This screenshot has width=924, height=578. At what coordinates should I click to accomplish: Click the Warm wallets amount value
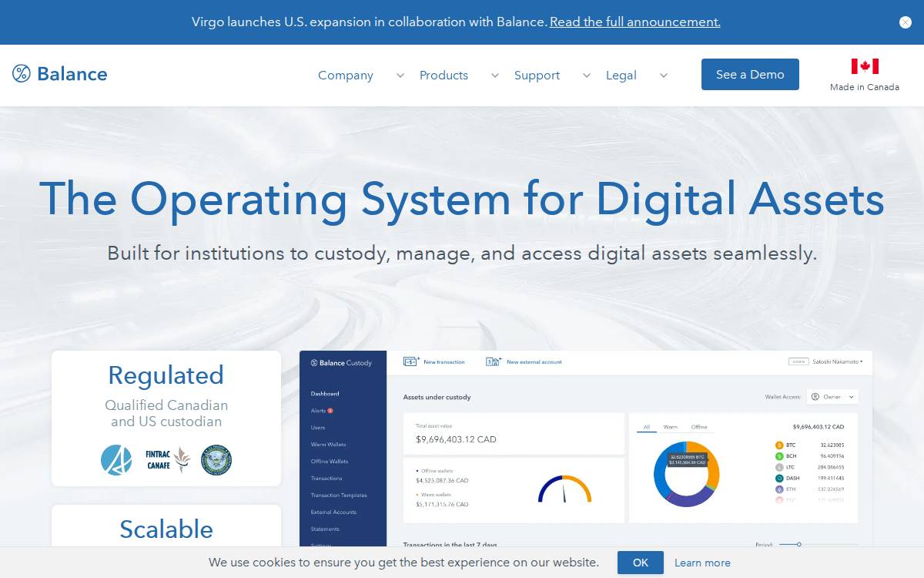coord(442,505)
